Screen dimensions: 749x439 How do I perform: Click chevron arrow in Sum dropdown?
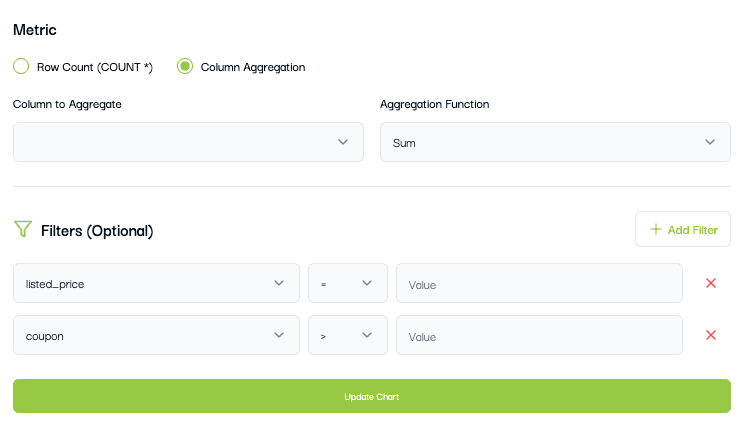[x=710, y=142]
